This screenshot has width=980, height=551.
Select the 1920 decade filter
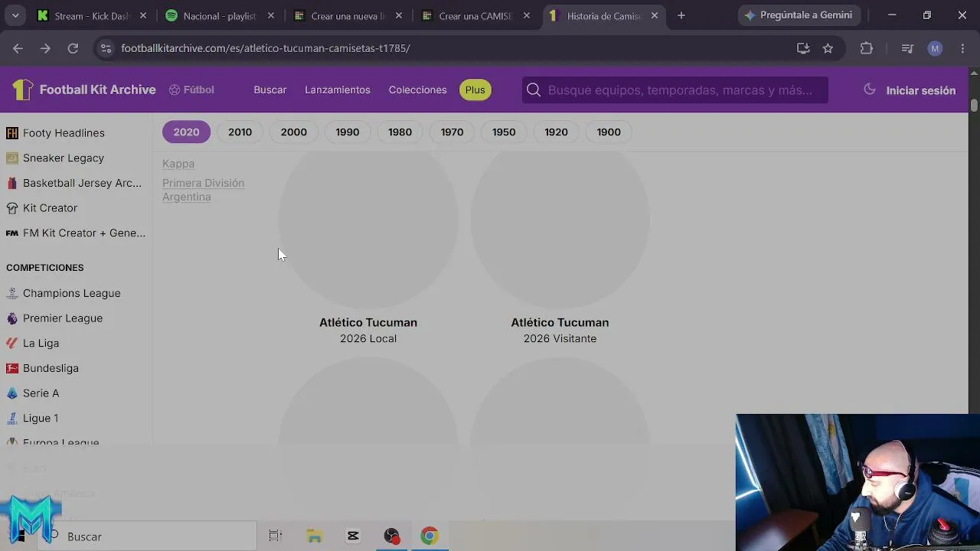click(x=556, y=132)
